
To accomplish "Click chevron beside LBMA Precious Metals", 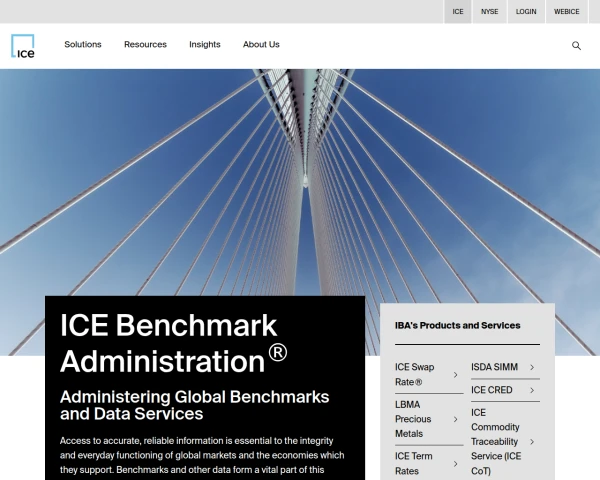I will [455, 419].
